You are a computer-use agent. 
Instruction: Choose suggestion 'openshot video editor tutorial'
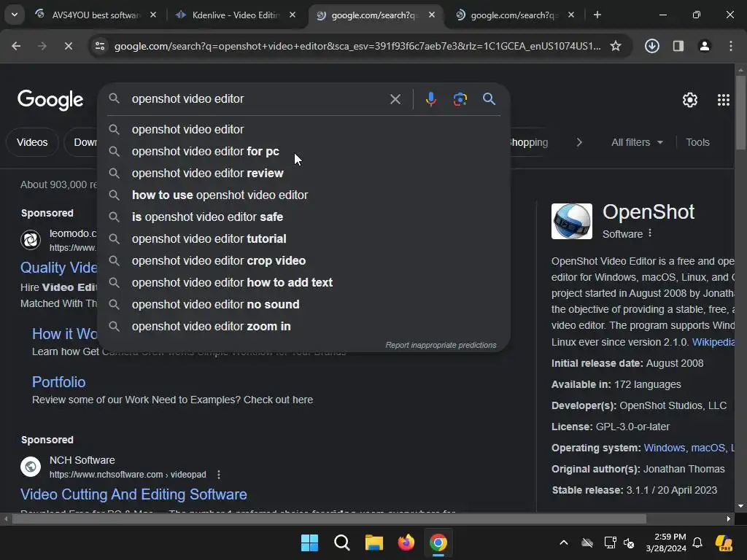click(303, 239)
